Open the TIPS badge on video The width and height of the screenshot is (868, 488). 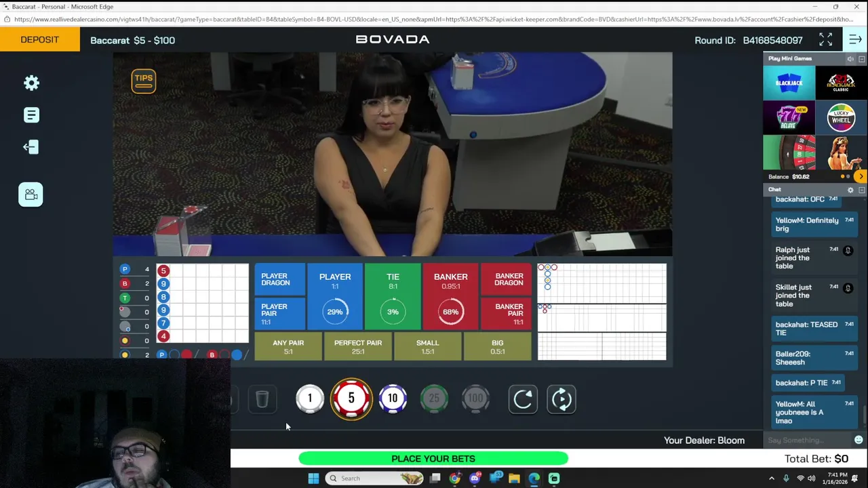click(144, 81)
